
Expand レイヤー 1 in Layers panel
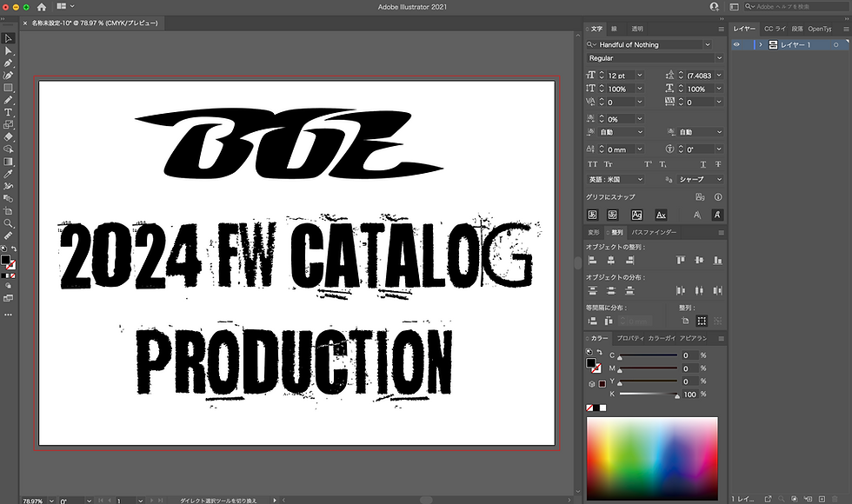click(x=761, y=45)
